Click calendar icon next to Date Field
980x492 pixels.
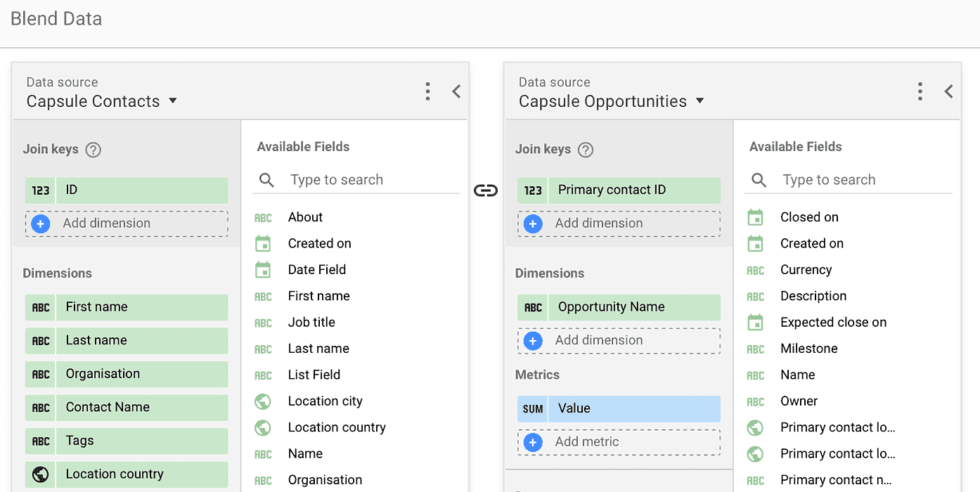tap(263, 270)
